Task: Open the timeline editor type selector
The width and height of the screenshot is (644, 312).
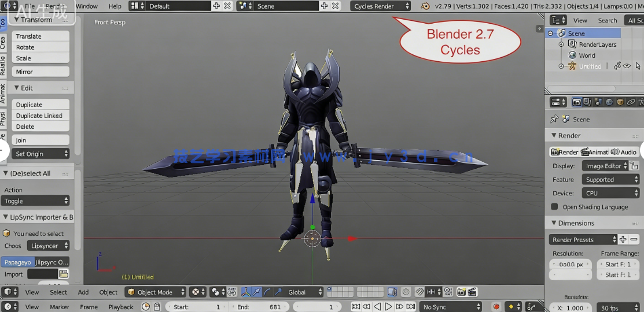Action: (10, 307)
